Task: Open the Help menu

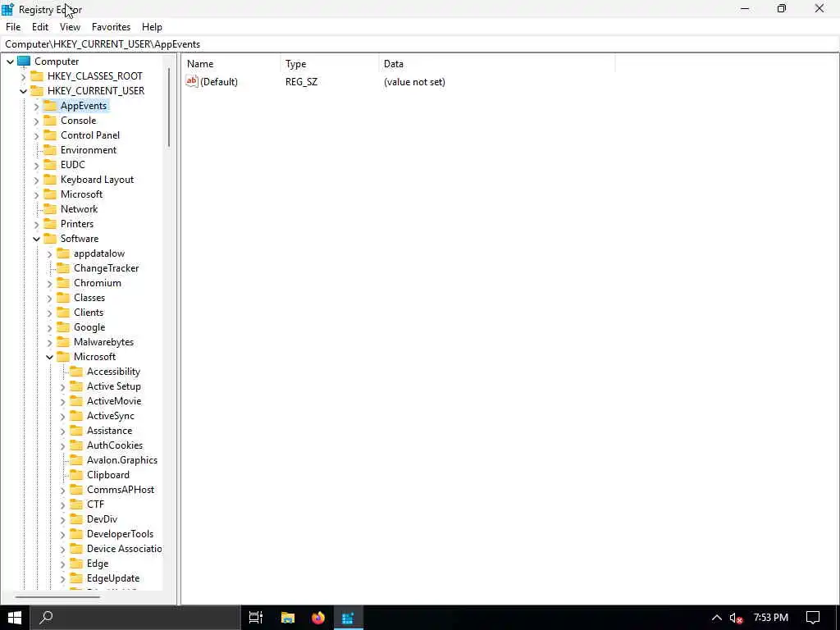Action: (x=152, y=27)
